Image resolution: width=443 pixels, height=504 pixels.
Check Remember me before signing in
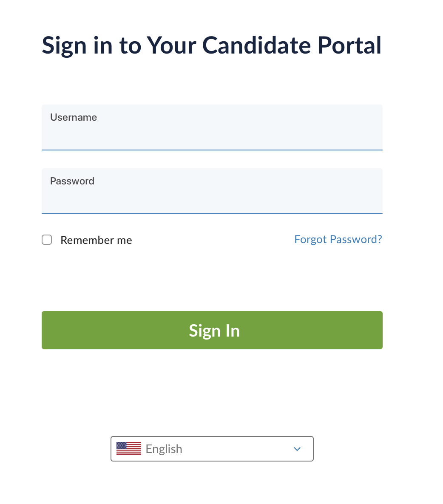coord(47,240)
